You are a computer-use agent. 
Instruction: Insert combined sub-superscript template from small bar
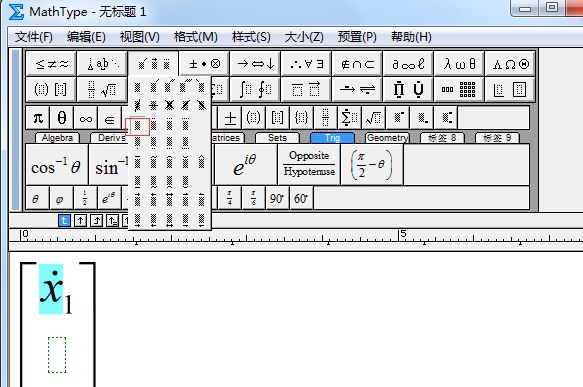coord(446,118)
